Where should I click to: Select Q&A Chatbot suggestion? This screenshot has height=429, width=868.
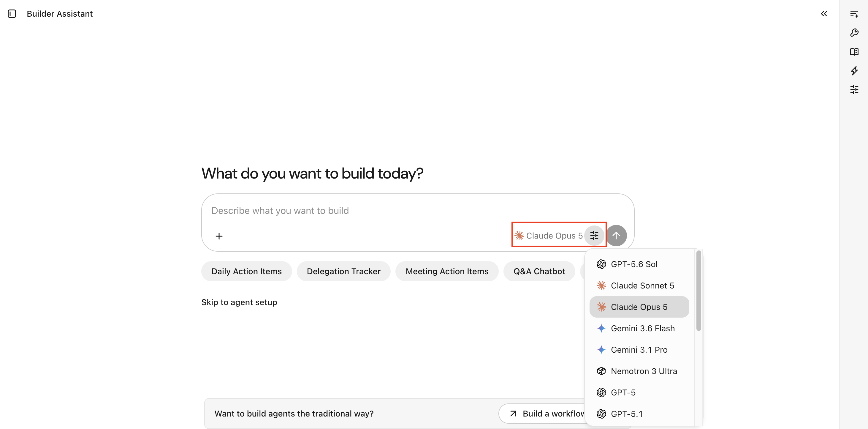tap(539, 271)
